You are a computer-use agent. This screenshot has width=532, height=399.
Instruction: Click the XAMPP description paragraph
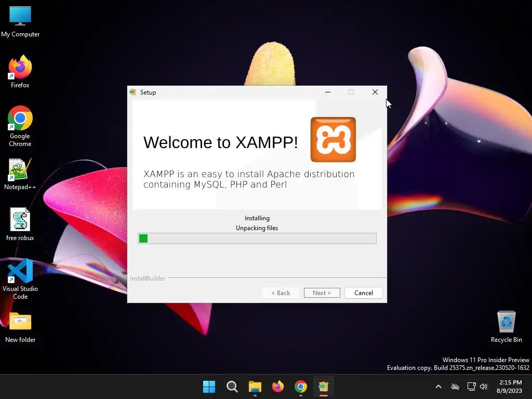click(x=249, y=179)
